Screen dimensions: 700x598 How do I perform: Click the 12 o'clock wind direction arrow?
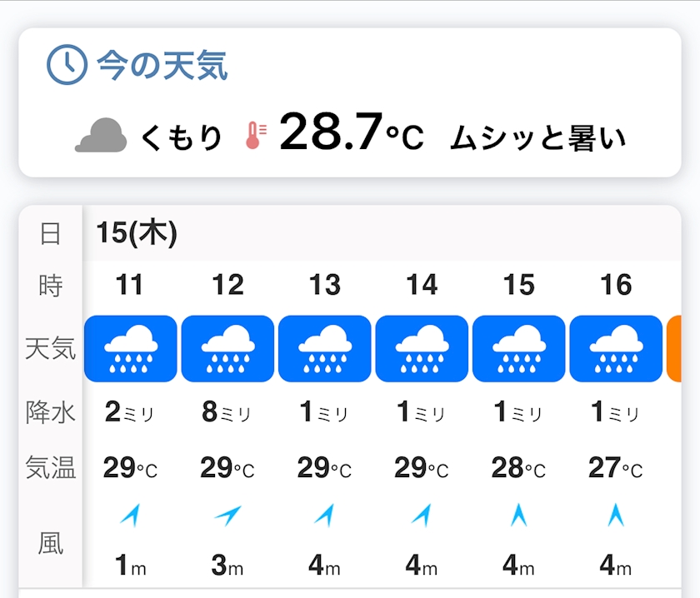tap(227, 516)
